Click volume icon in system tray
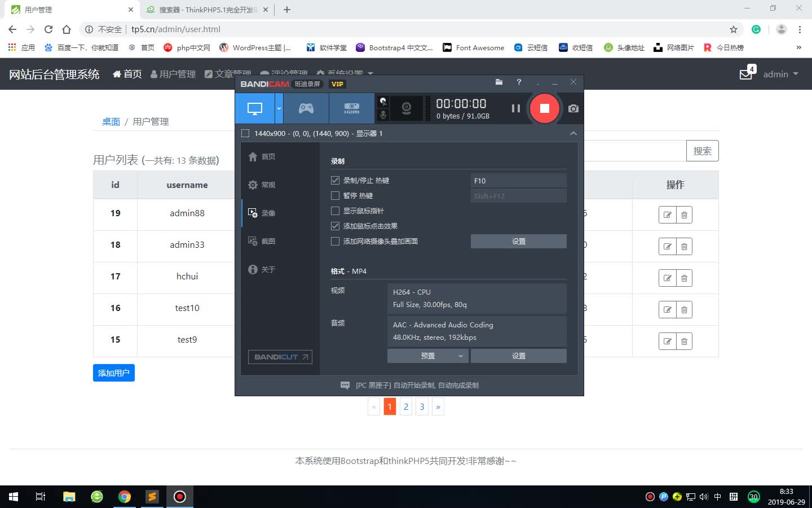The height and width of the screenshot is (508, 812). [x=704, y=497]
